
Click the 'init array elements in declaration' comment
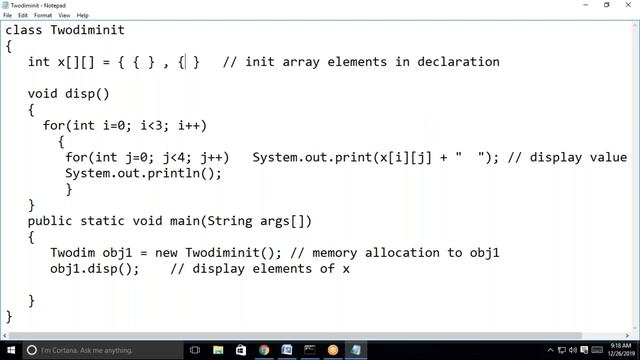(372, 62)
